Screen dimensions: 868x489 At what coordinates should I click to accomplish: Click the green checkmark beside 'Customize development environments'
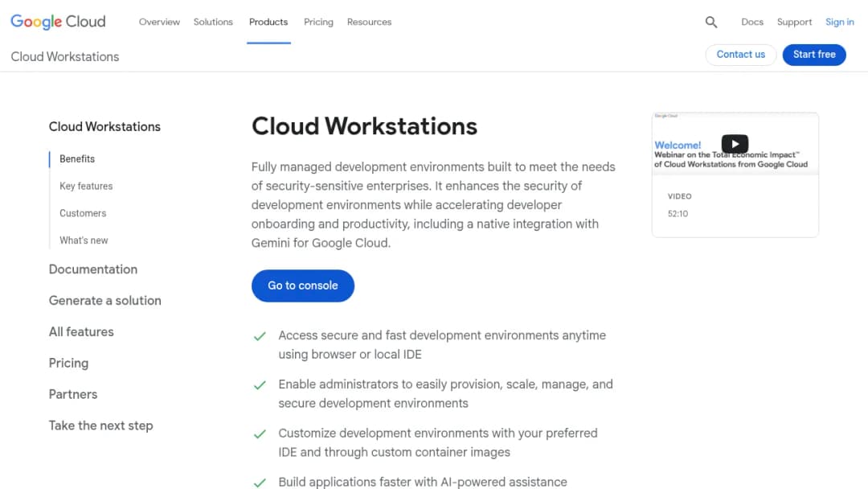(260, 434)
